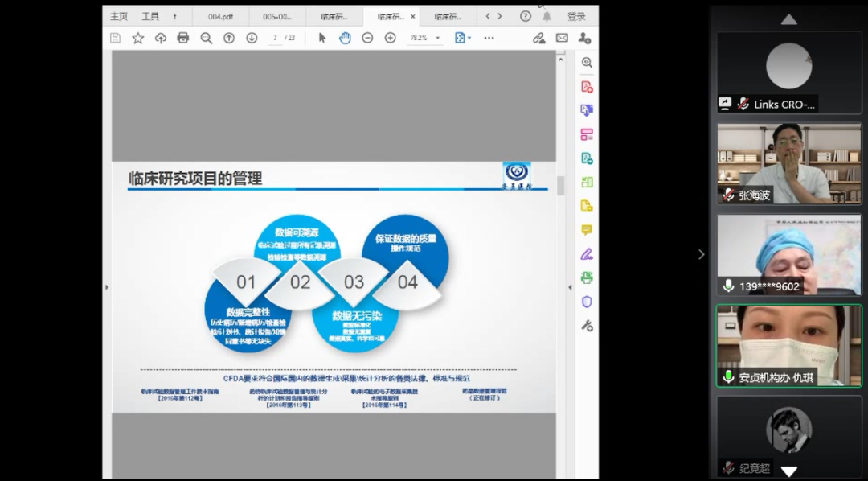Select 安贞机构办 仇琪 participant video tile

pos(789,345)
